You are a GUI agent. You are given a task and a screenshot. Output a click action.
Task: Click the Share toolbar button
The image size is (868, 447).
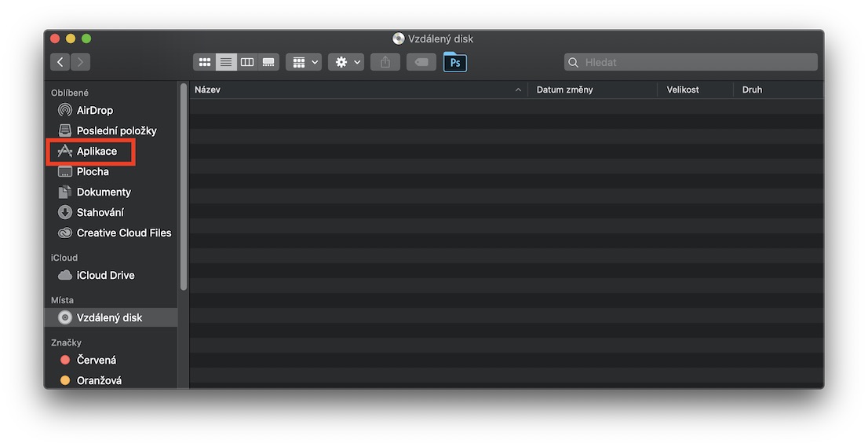coord(385,62)
